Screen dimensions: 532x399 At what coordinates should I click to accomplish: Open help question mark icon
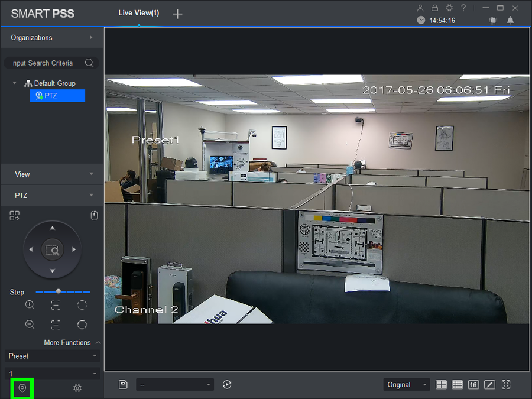463,8
